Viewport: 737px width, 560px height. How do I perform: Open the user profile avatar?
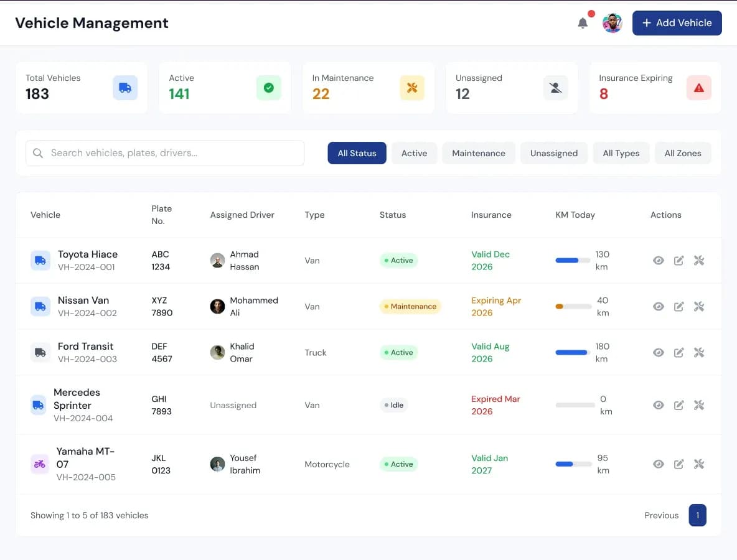point(612,22)
